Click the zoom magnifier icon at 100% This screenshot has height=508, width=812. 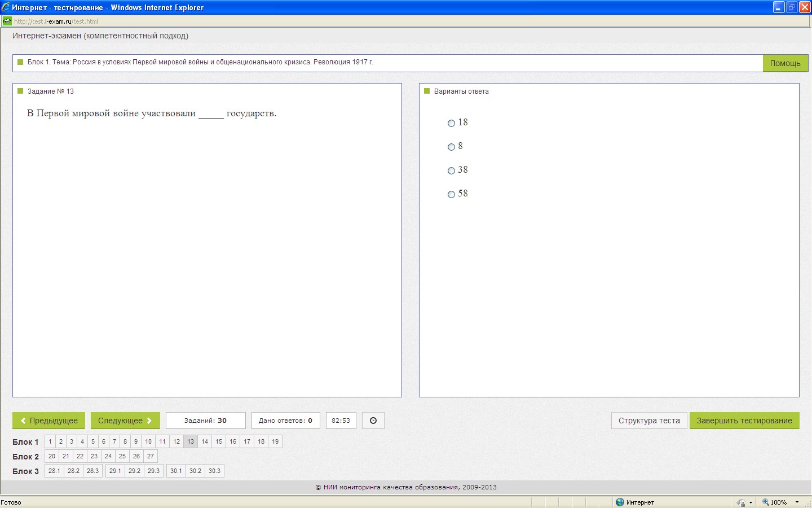click(x=765, y=502)
